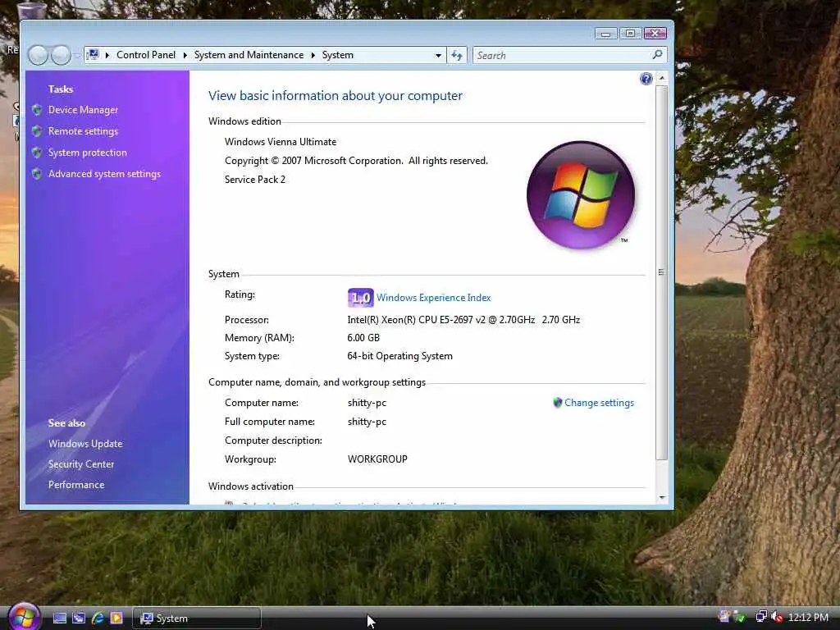Screen dimensions: 840x630
Task: Click the computer icon in address bar
Action: coord(93,55)
